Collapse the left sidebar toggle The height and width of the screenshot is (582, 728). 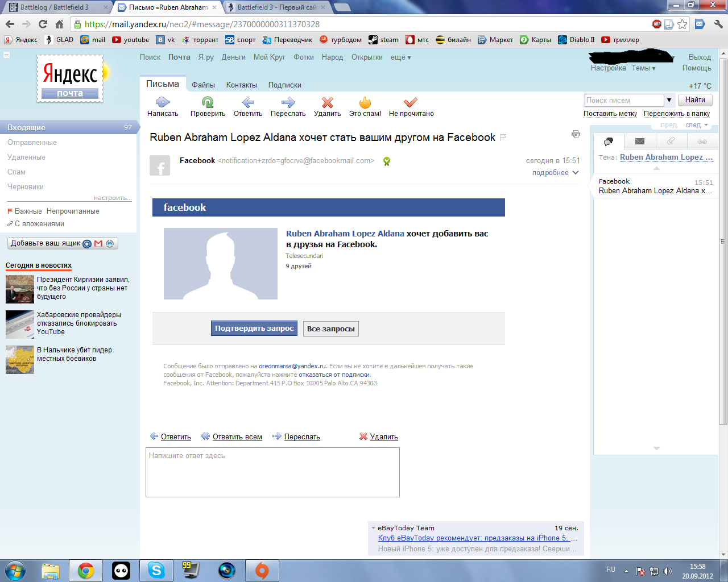7,55
